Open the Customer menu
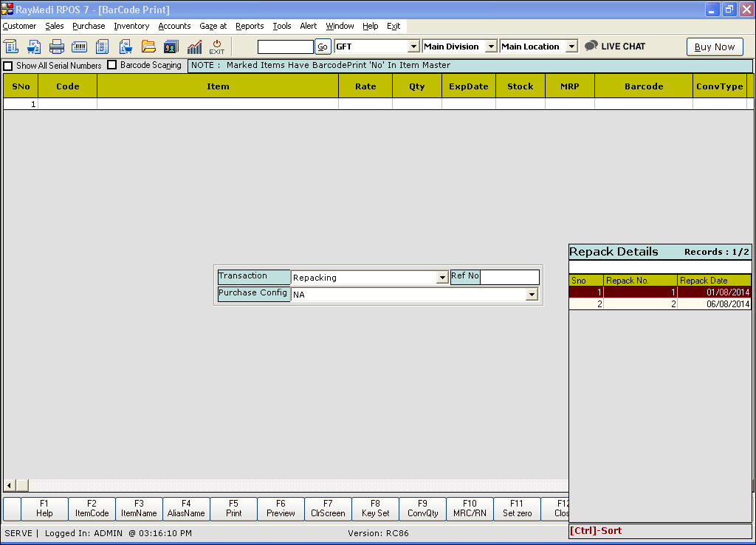Image resolution: width=756 pixels, height=545 pixels. [19, 26]
